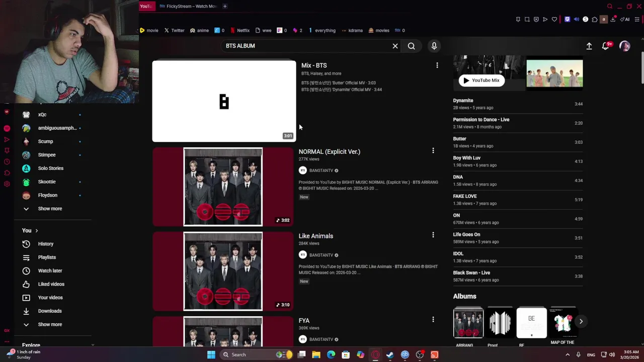Open more options for Mix - BTS

(437, 65)
